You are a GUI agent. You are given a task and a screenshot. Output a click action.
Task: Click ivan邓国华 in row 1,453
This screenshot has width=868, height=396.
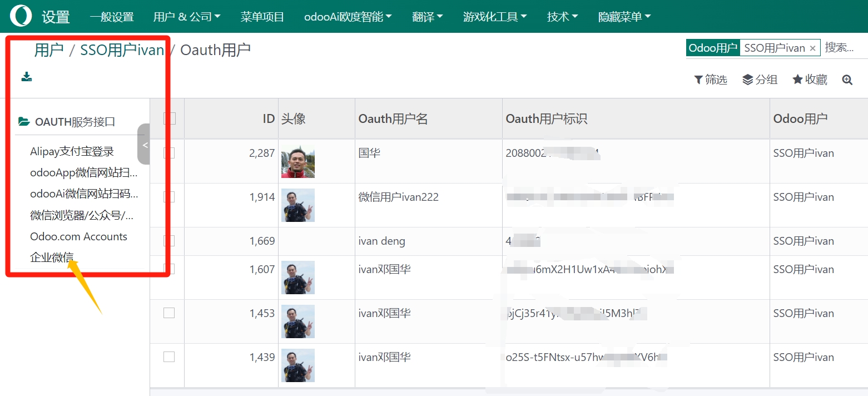pyautogui.click(x=385, y=313)
